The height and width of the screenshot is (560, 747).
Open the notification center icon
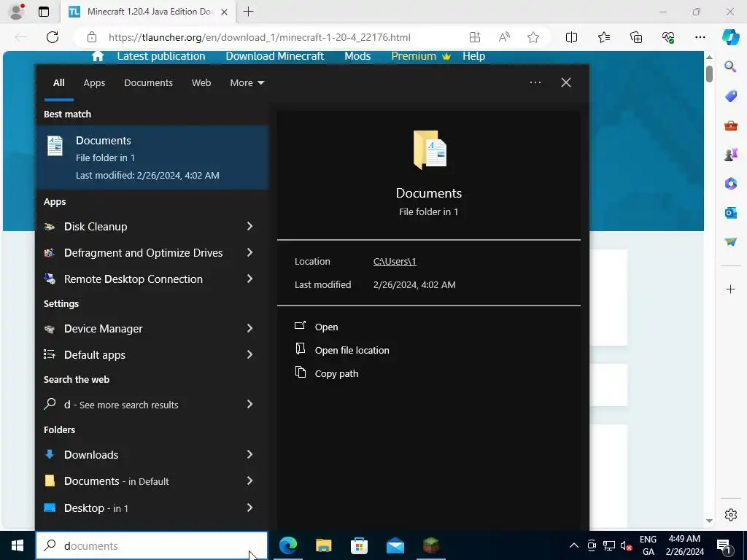pos(724,545)
